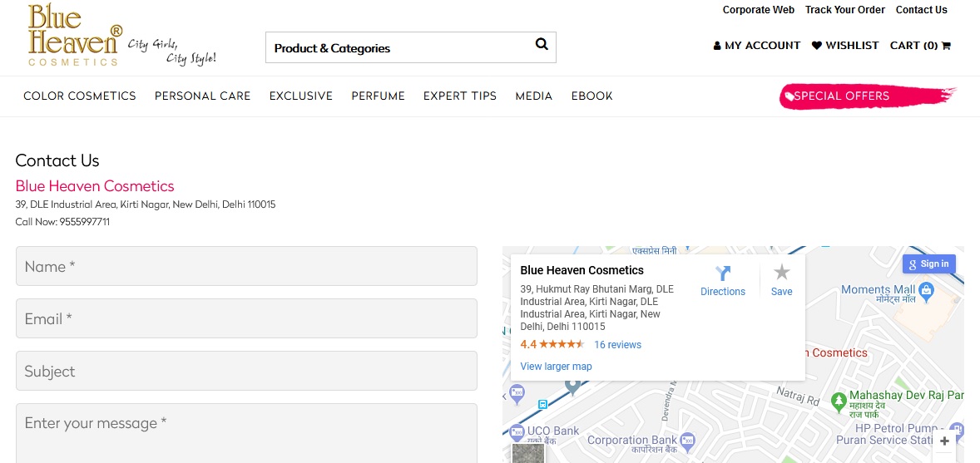980x463 pixels.
Task: Click the Email input field
Action: [x=246, y=318]
